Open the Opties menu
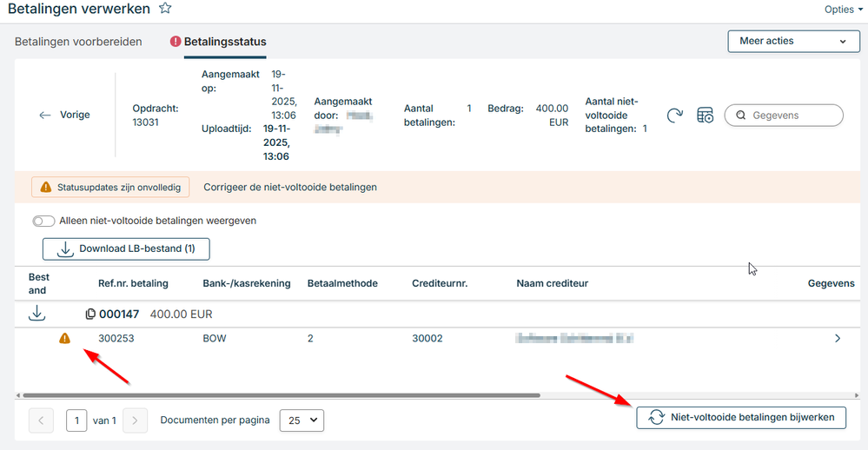This screenshot has height=450, width=868. click(x=844, y=10)
